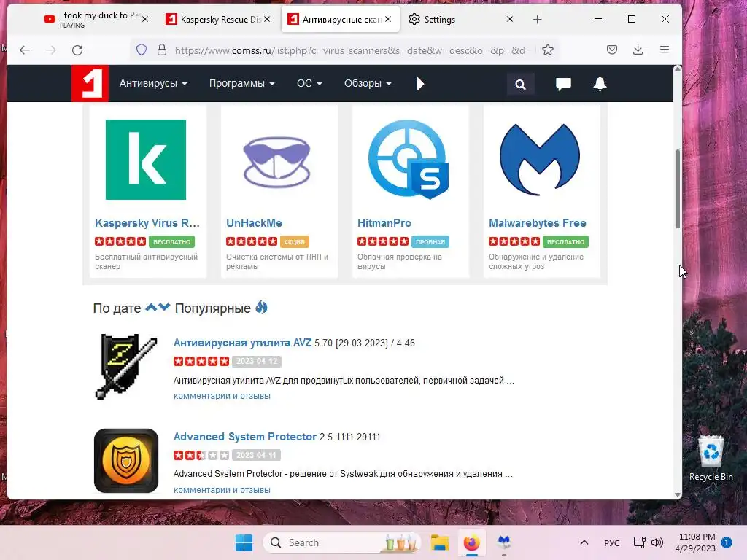Image resolution: width=747 pixels, height=560 pixels.
Task: Click the Advanced System Protector star rating
Action: (201, 455)
